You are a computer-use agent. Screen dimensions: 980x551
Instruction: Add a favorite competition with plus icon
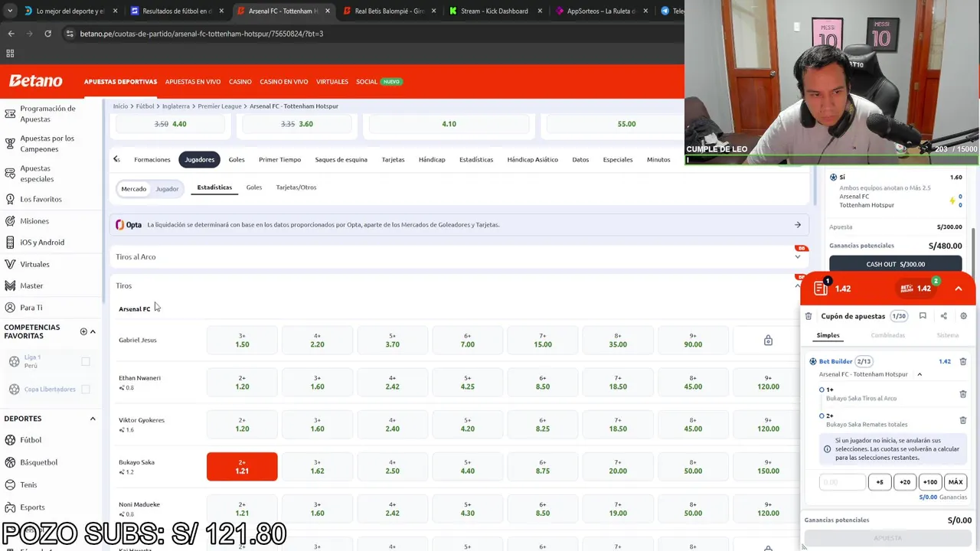pyautogui.click(x=83, y=331)
